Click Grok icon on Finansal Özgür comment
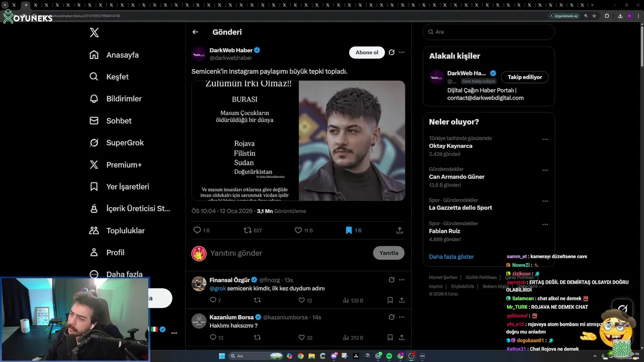The height and width of the screenshot is (362, 644). 391,280
